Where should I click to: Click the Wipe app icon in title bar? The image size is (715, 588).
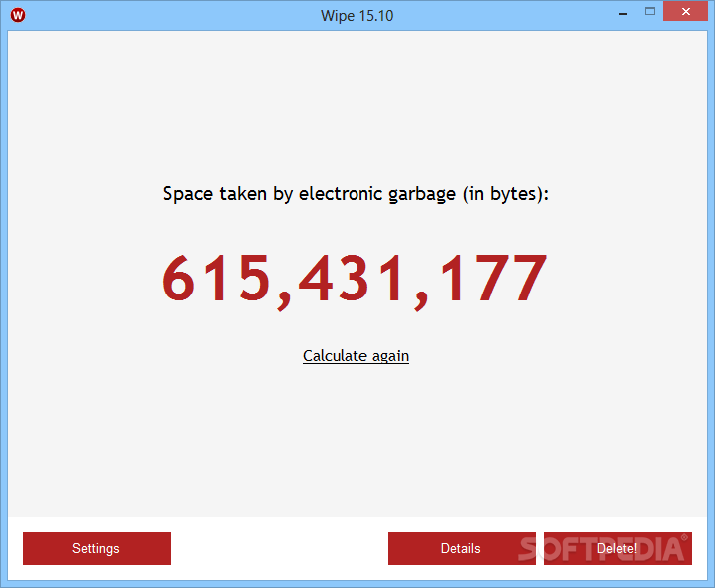tap(18, 15)
